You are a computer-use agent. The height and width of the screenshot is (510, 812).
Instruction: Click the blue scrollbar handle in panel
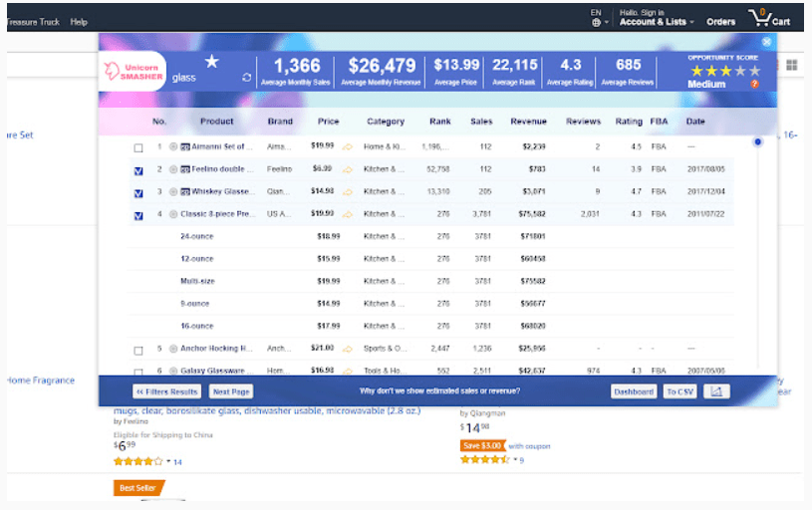(757, 141)
